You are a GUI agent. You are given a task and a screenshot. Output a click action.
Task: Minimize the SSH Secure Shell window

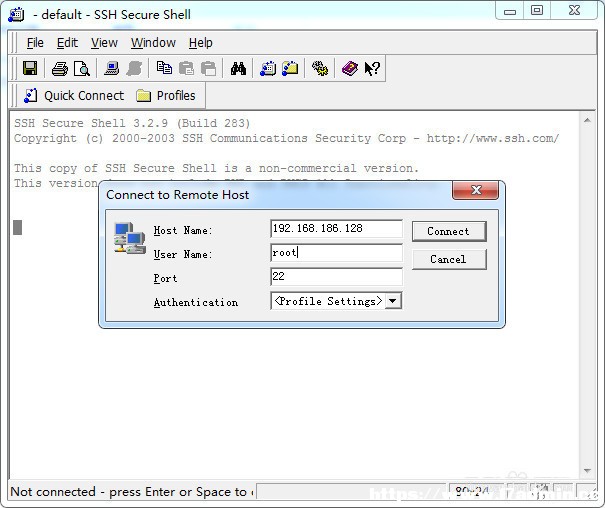(x=510, y=11)
